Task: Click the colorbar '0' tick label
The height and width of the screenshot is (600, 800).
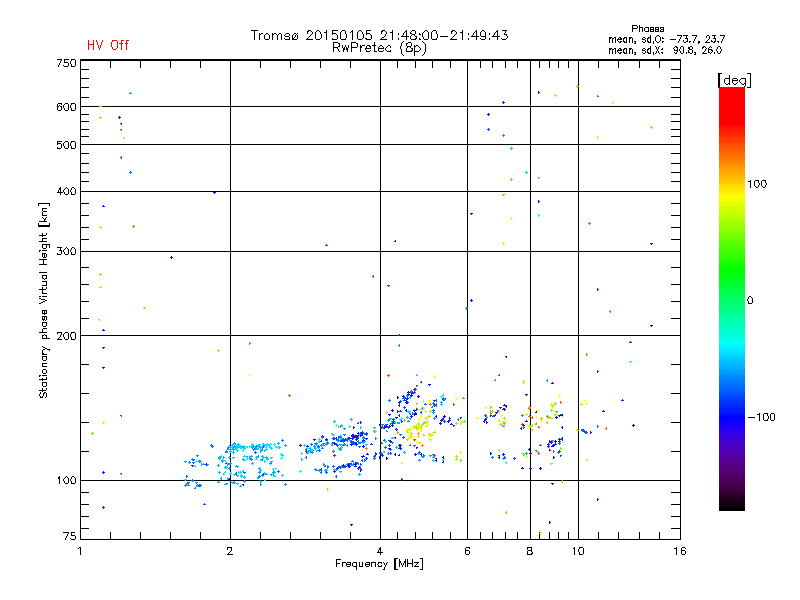Action: (749, 300)
